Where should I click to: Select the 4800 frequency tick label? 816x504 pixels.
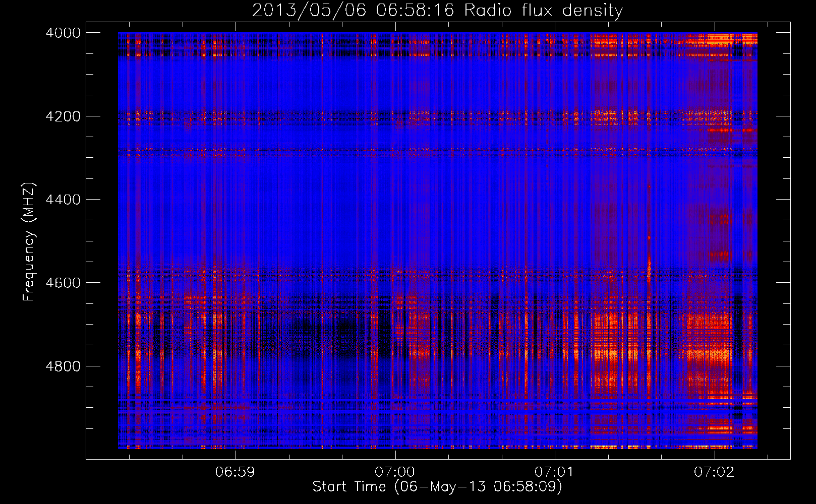click(63, 366)
